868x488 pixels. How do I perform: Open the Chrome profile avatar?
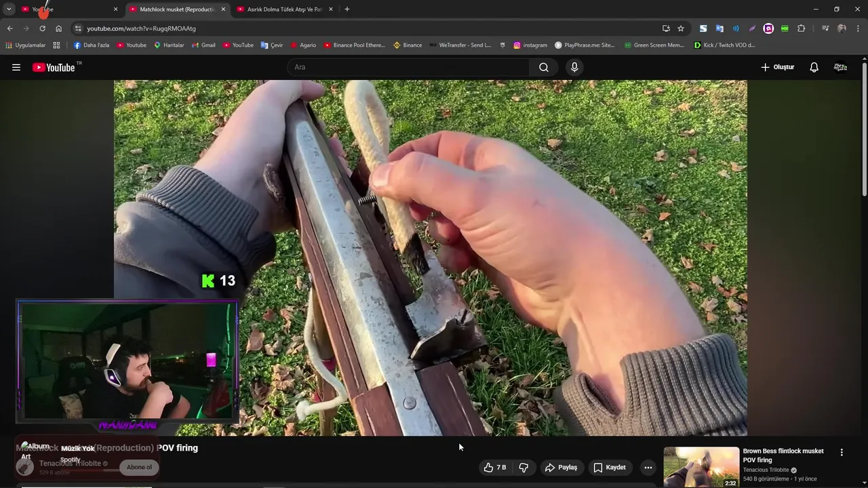coord(842,28)
